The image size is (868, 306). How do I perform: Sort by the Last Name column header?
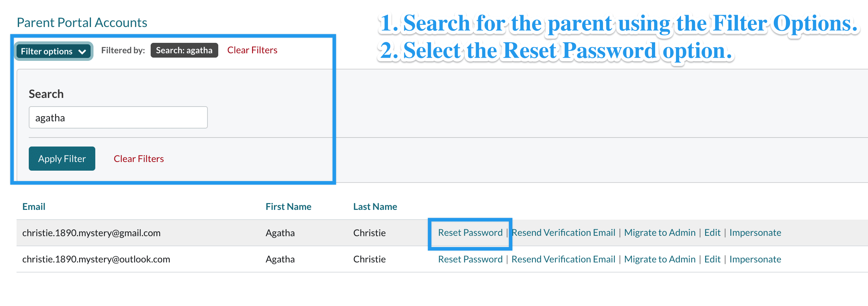tap(375, 207)
